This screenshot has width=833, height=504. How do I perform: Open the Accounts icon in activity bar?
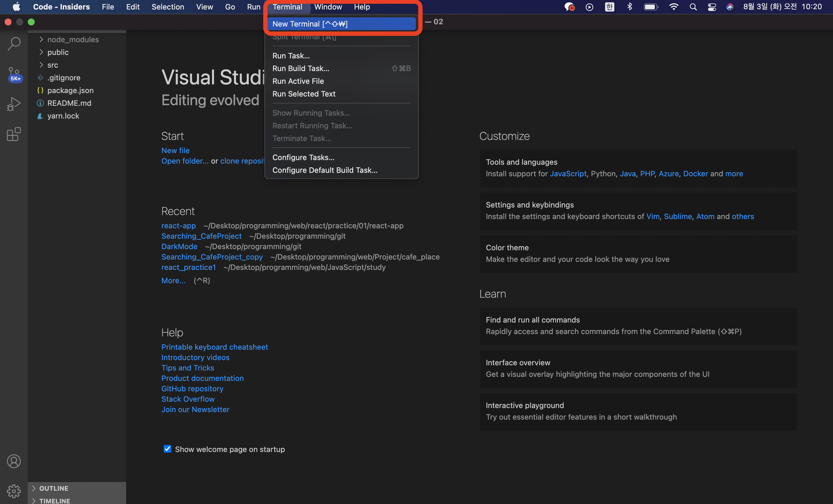pyautogui.click(x=14, y=461)
